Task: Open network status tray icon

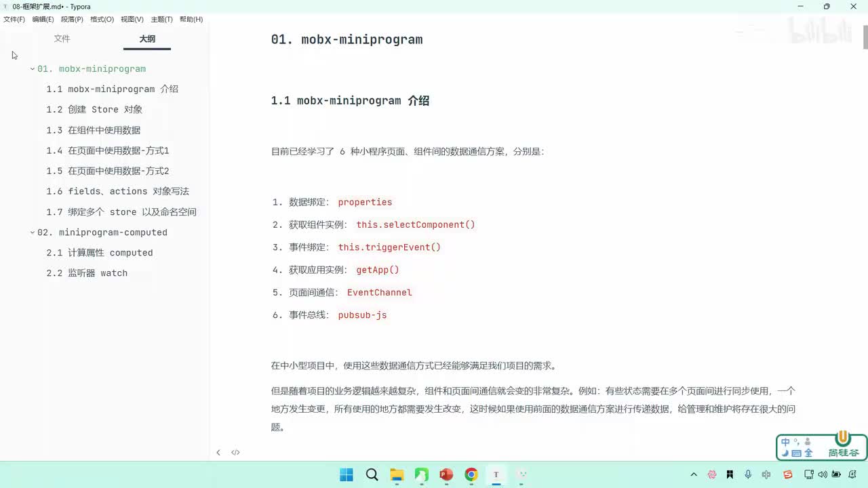Action: click(x=808, y=474)
